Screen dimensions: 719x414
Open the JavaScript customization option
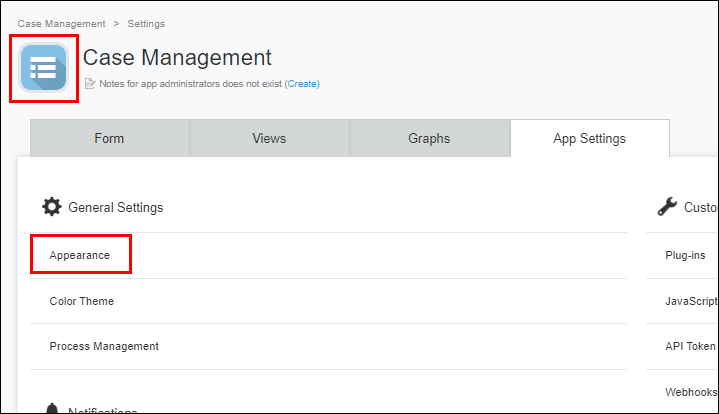[x=690, y=301]
